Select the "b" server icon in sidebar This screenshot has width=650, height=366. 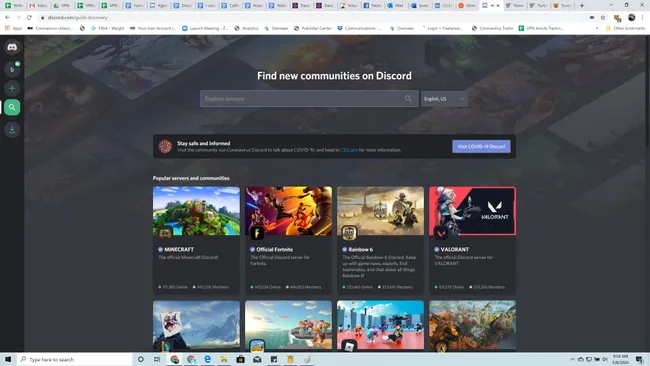click(x=12, y=69)
